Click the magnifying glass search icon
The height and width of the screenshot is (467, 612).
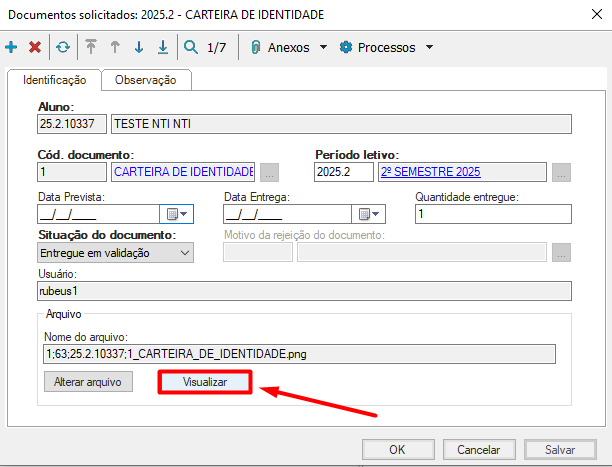point(191,47)
